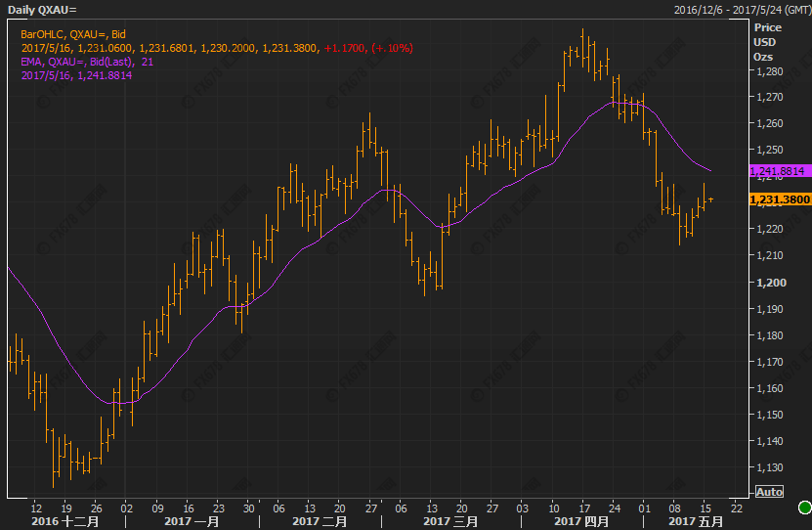Select the 2017 五月 month label

pos(694,521)
